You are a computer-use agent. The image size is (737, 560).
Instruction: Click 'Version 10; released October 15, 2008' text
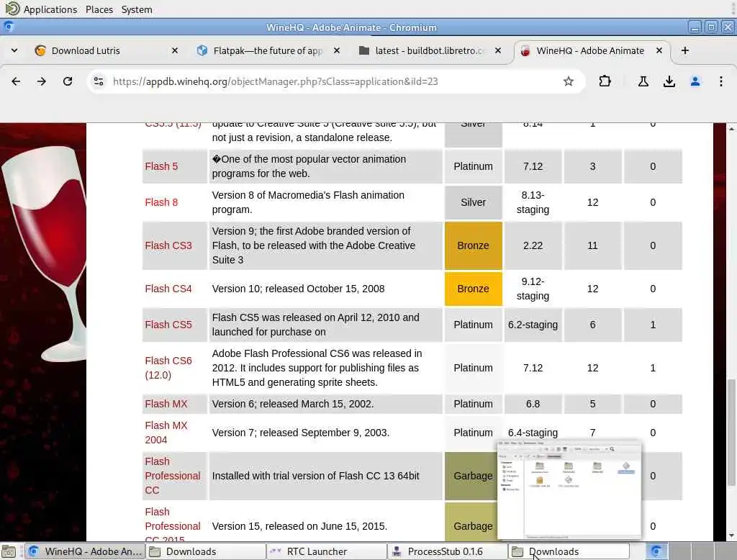[x=298, y=289]
